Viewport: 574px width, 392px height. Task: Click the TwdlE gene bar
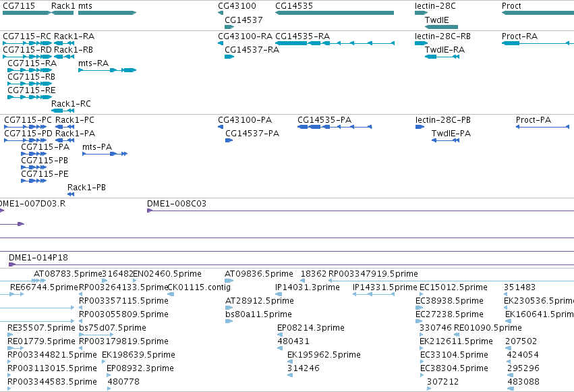pos(442,27)
